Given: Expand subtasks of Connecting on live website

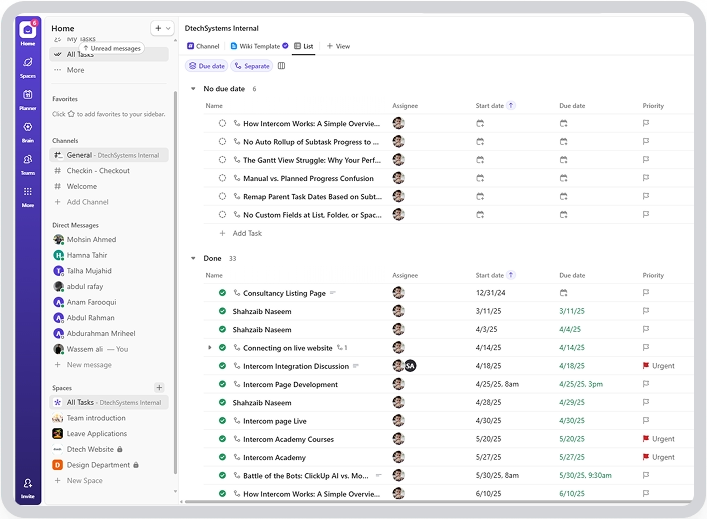Looking at the screenshot, I should (x=210, y=348).
